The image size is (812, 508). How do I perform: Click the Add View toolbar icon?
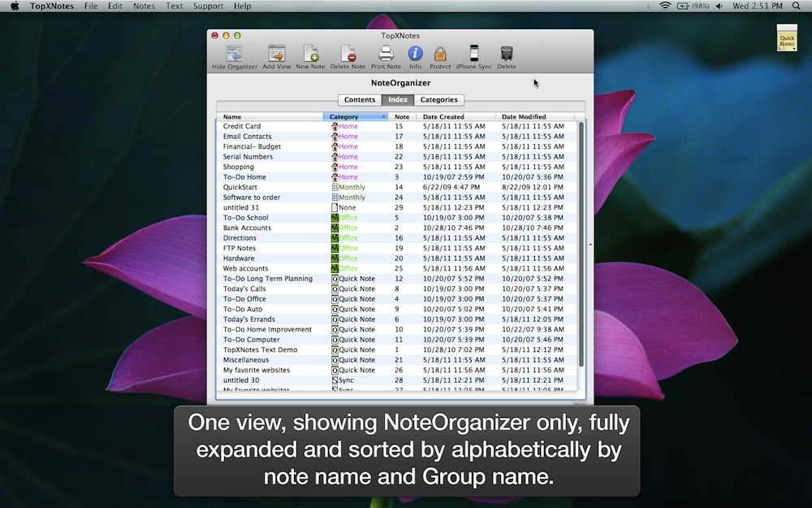277,54
